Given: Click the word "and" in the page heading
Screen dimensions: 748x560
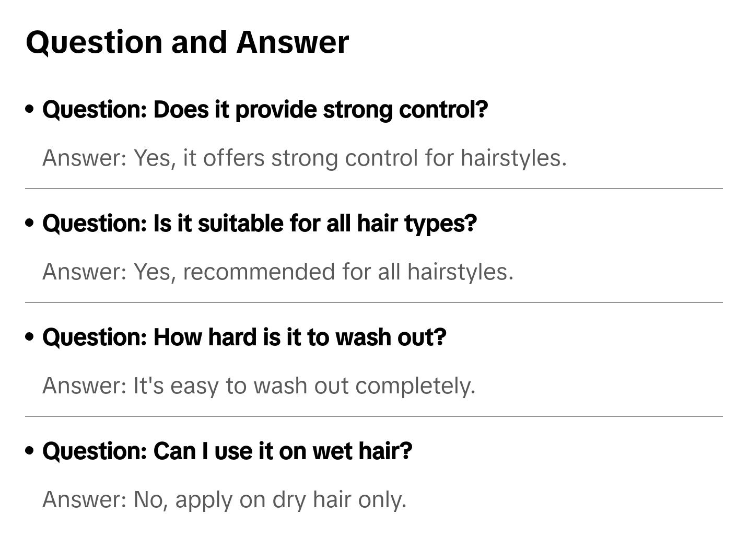Looking at the screenshot, I should tap(199, 42).
